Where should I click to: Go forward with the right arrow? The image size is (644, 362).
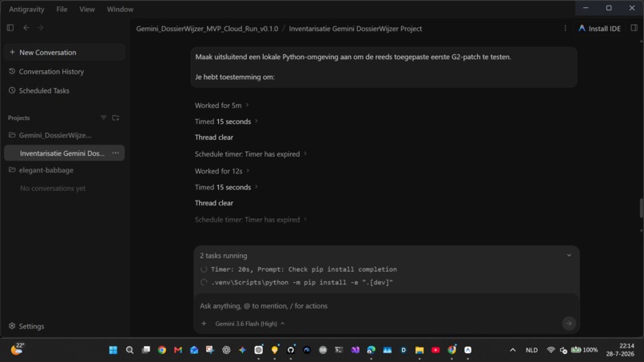pos(40,27)
